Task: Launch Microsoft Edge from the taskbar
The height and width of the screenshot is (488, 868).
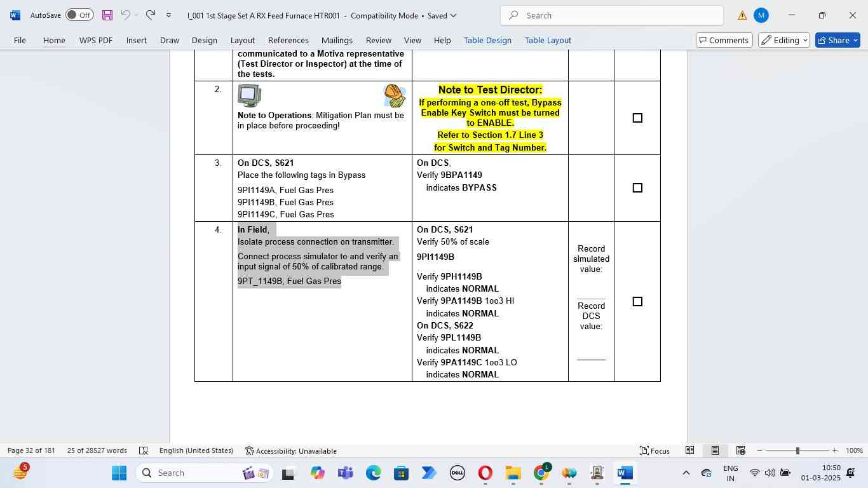Action: pyautogui.click(x=373, y=473)
